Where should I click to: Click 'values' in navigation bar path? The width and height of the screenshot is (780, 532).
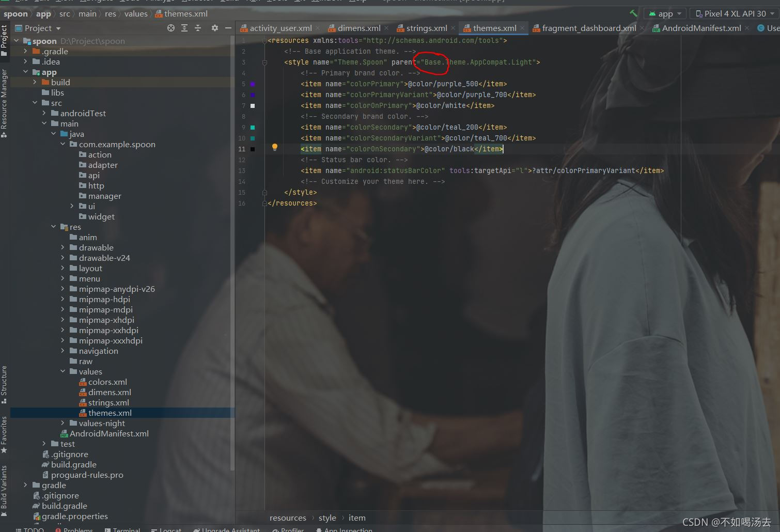(136, 14)
